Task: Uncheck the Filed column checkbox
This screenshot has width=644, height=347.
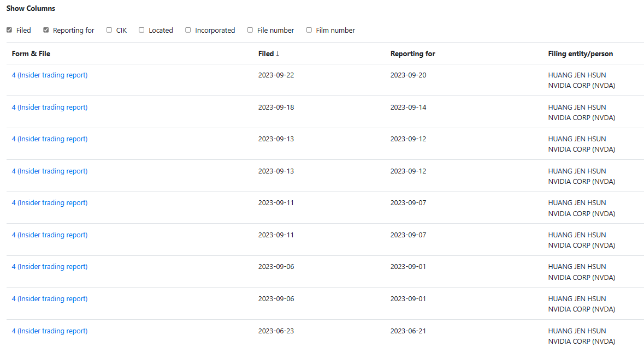Action: click(9, 30)
